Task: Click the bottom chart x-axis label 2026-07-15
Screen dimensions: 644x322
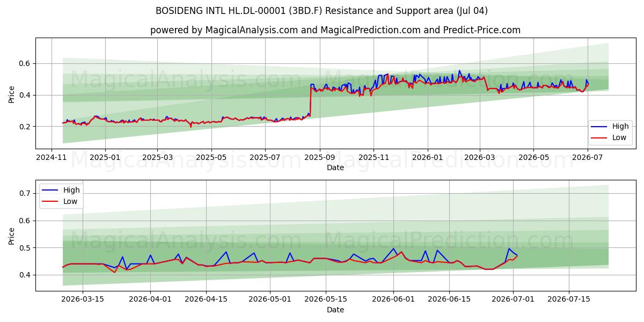Action: [569, 300]
